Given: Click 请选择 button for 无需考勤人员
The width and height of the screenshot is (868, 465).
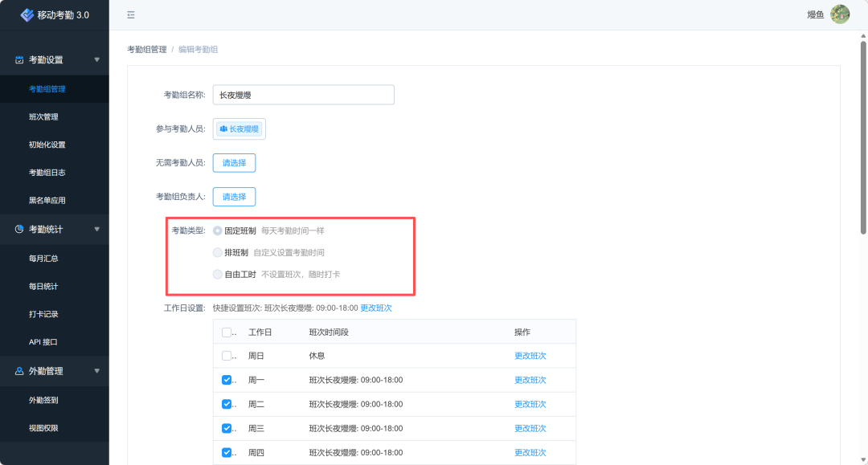Looking at the screenshot, I should (234, 163).
